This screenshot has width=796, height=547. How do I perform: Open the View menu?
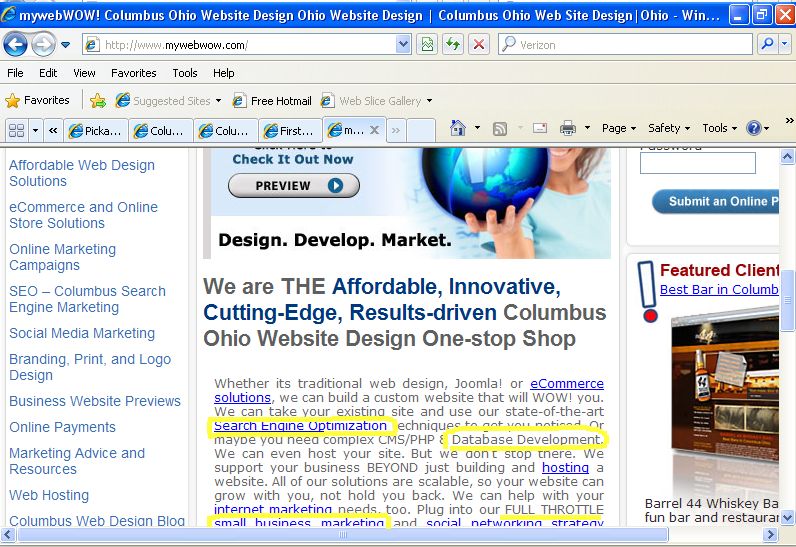point(84,73)
